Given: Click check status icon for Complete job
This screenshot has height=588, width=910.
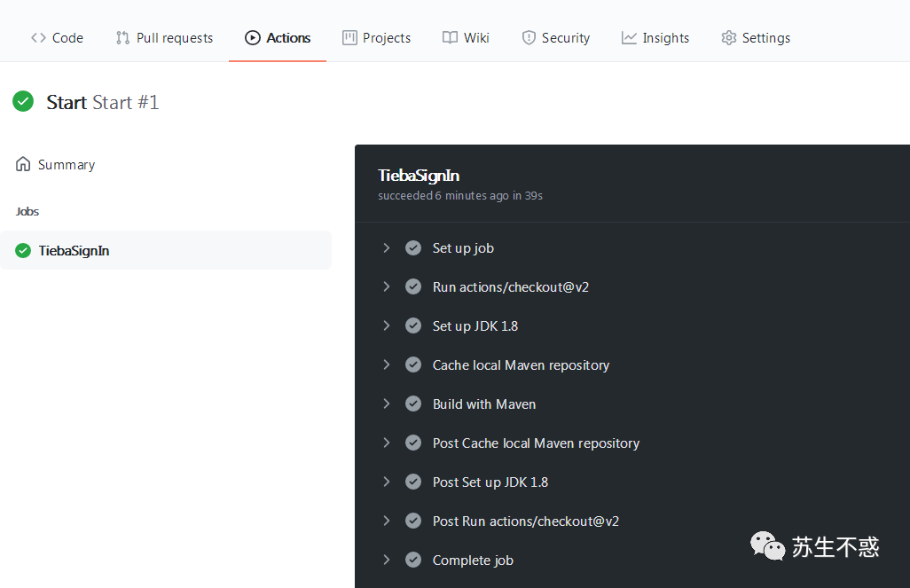Looking at the screenshot, I should pyautogui.click(x=413, y=560).
